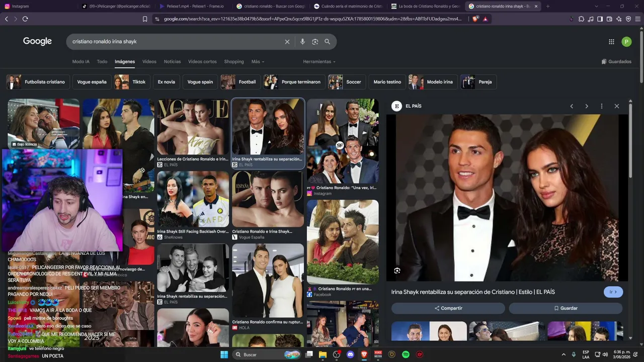The height and width of the screenshot is (362, 644).
Task: Click the browser address bar URL
Action: 312,19
